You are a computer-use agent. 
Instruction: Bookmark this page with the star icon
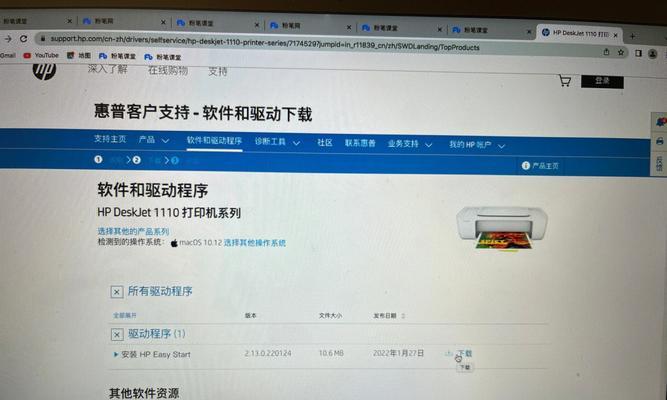click(621, 53)
